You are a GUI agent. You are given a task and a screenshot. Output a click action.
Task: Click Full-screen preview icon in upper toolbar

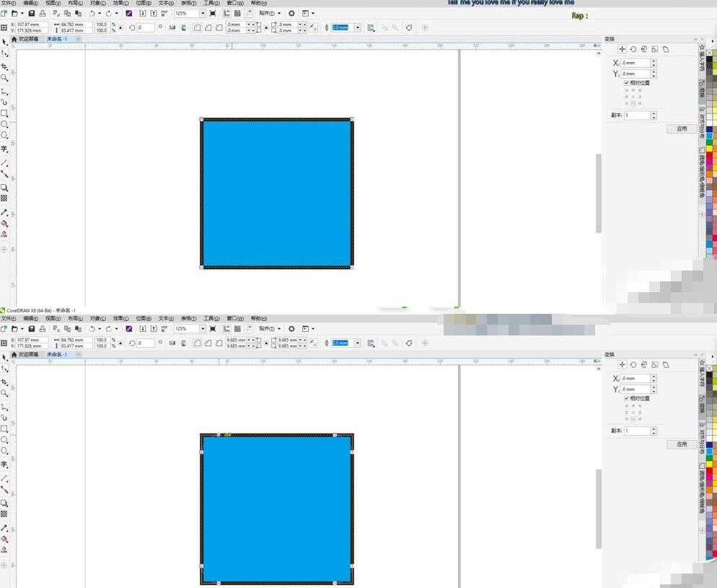213,13
